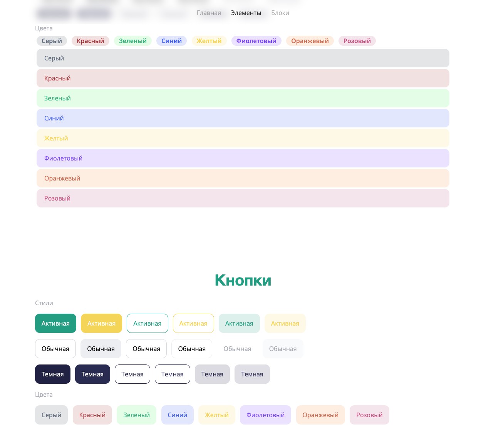Click the Серый button in the buttons section
The image size is (486, 448).
(51, 415)
